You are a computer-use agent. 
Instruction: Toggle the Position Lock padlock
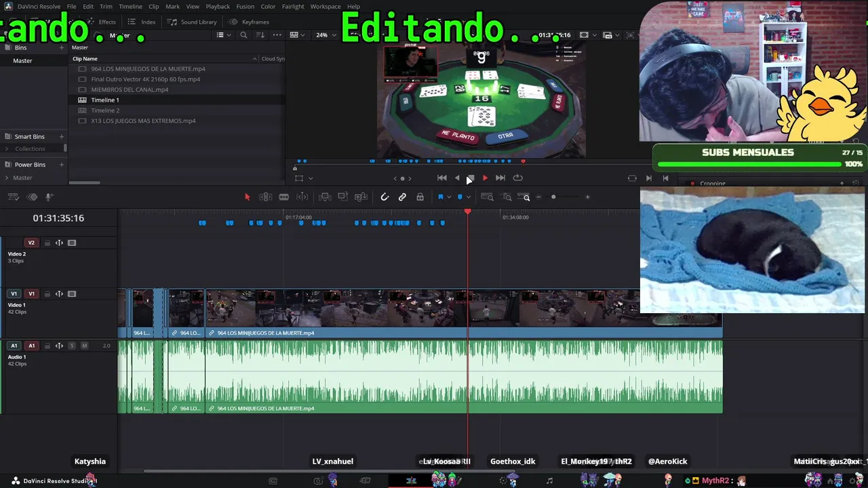(x=420, y=197)
